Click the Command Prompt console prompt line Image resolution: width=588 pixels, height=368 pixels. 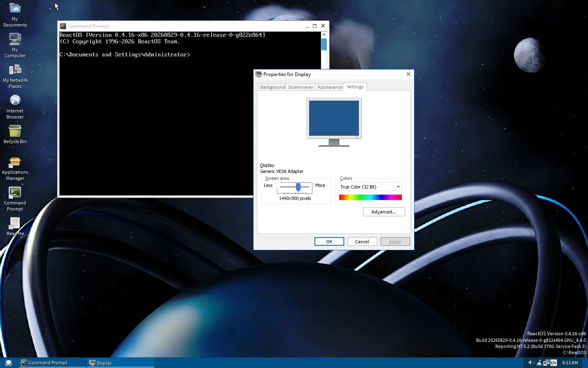[x=125, y=54]
